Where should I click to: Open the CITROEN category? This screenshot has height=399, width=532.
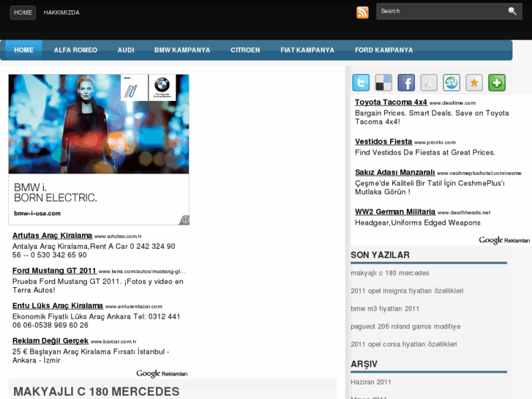[x=245, y=50]
